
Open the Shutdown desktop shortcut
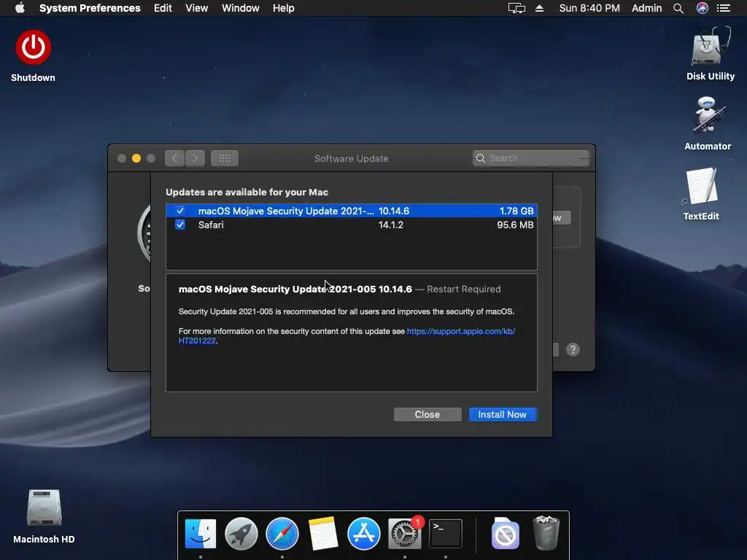[33, 47]
